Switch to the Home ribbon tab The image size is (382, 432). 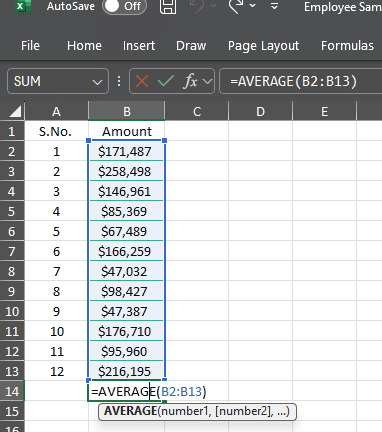click(84, 46)
